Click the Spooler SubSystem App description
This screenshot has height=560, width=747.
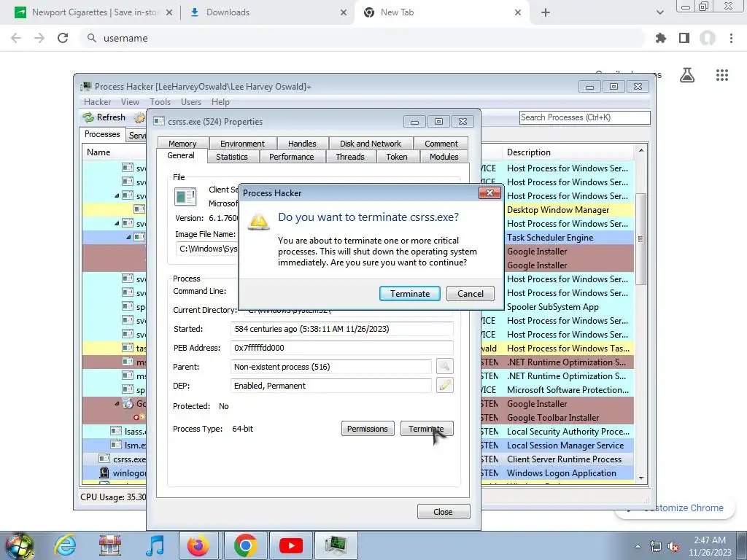click(x=553, y=307)
